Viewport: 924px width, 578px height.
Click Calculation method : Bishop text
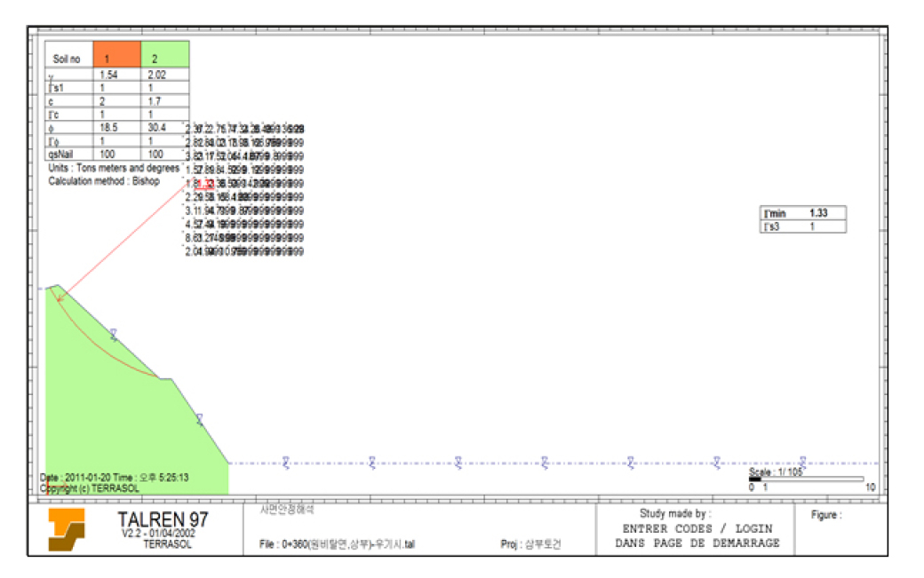click(x=103, y=180)
